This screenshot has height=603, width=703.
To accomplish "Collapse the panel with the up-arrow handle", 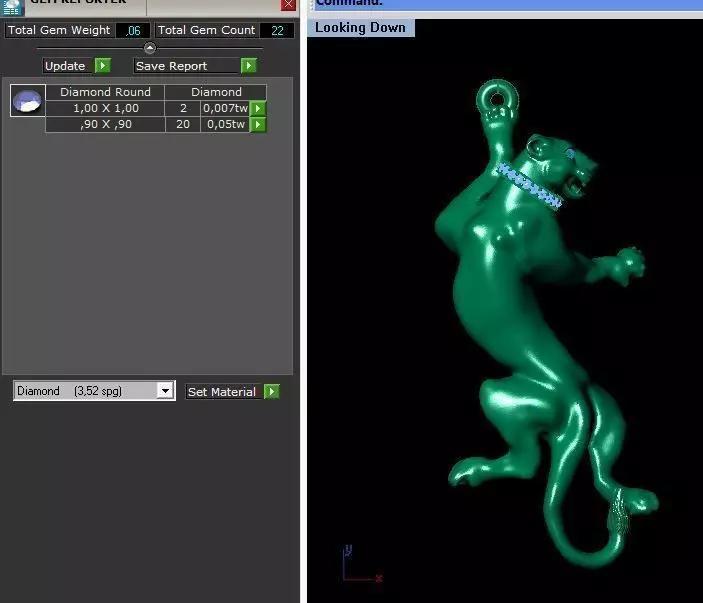I will (x=150, y=48).
